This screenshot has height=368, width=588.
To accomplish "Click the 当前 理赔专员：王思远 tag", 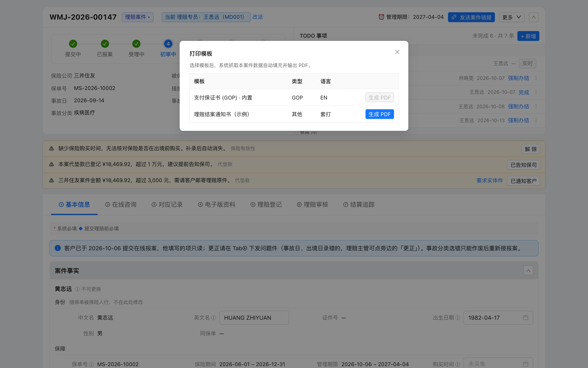I will tap(206, 17).
